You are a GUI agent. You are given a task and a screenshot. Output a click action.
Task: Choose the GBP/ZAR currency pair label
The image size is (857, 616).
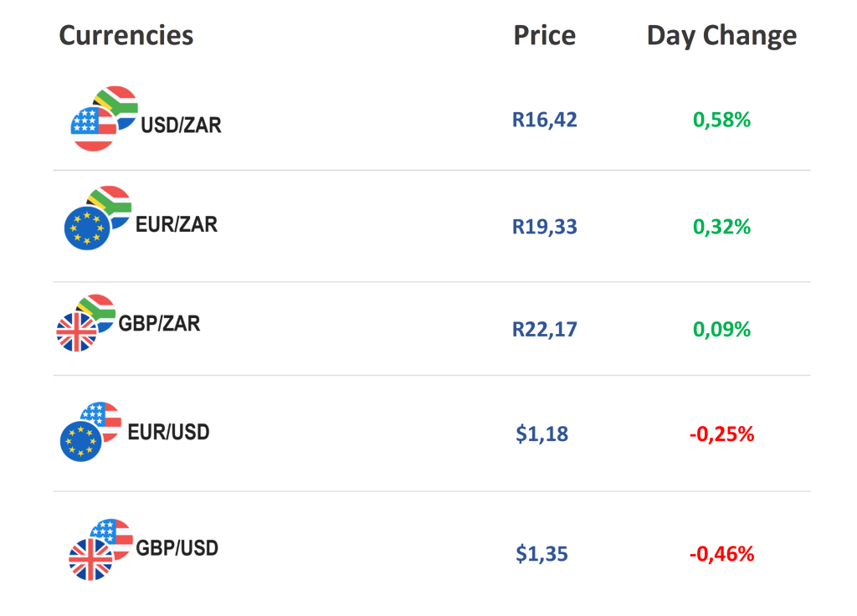pyautogui.click(x=159, y=323)
